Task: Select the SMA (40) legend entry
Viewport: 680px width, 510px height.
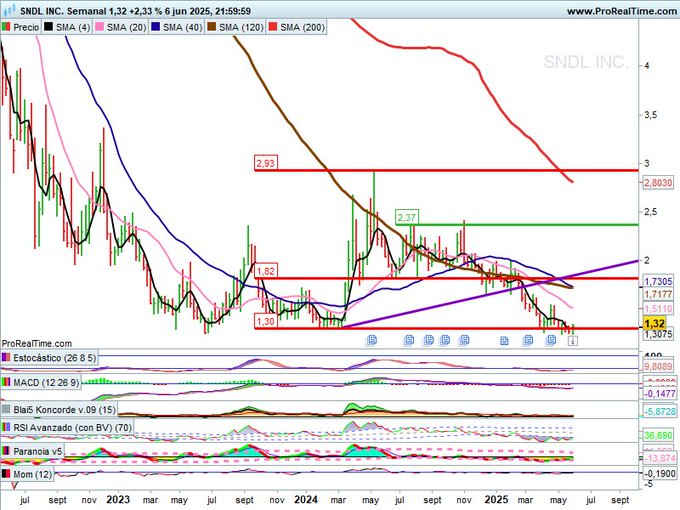Action: pos(177,27)
